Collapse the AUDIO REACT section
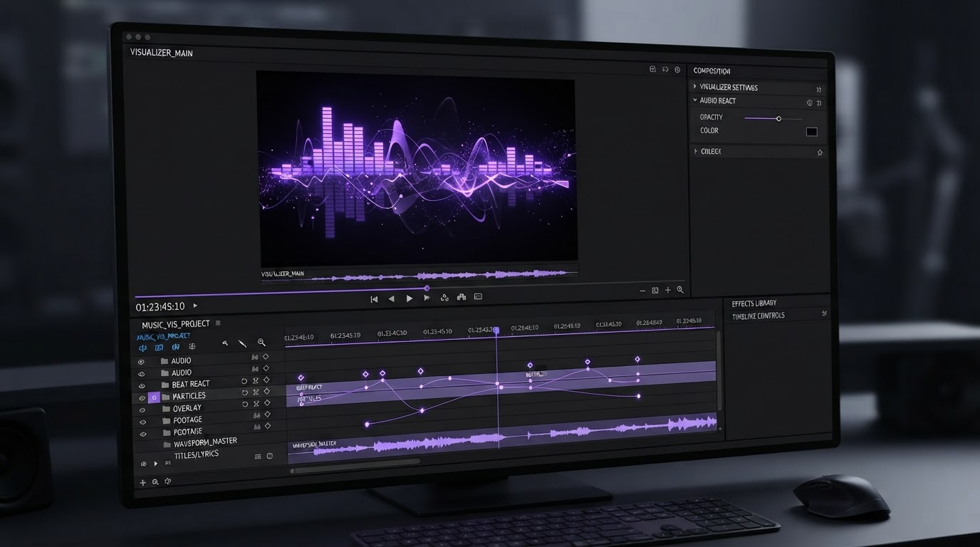This screenshot has height=547, width=980. [695, 100]
